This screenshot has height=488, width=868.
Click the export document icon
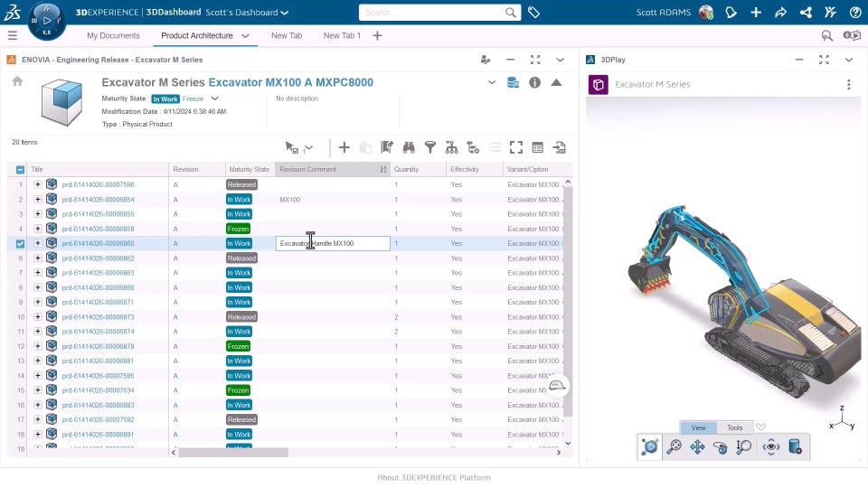point(559,147)
